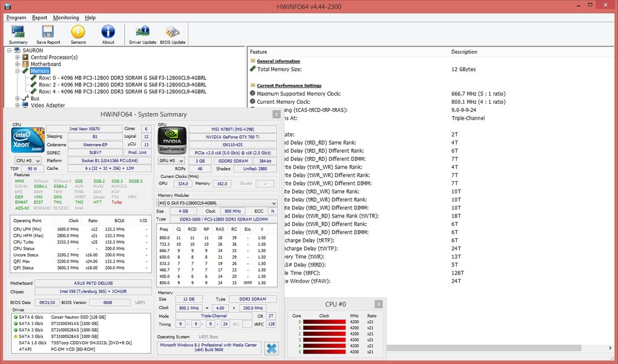Expand the Bus tree node
Image resolution: width=618 pixels, height=364 pixels.
tap(17, 98)
